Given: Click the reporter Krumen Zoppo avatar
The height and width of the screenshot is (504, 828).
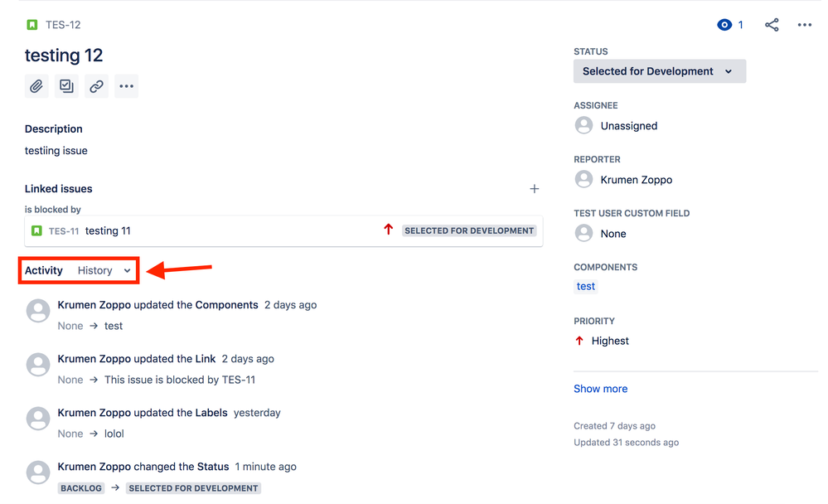Looking at the screenshot, I should 583,179.
